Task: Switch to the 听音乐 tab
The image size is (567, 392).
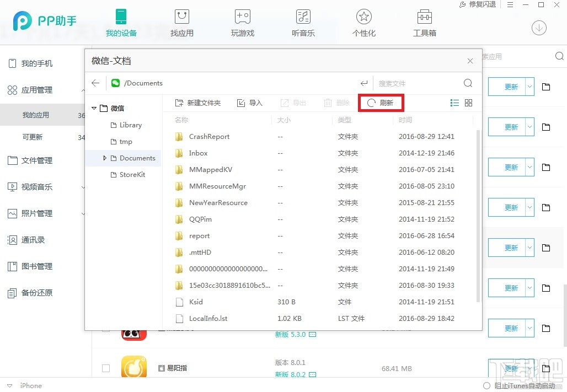Action: pos(303,23)
